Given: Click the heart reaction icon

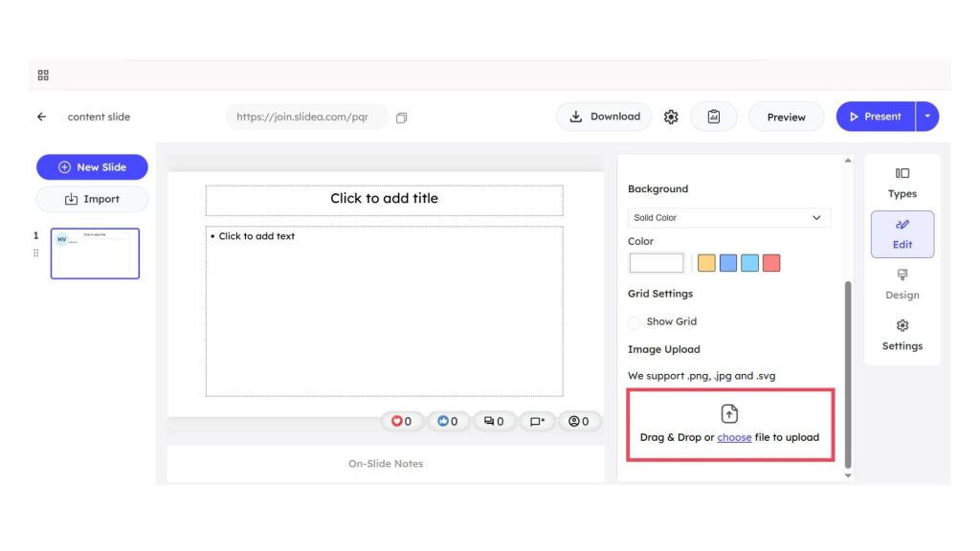Looking at the screenshot, I should tap(395, 421).
